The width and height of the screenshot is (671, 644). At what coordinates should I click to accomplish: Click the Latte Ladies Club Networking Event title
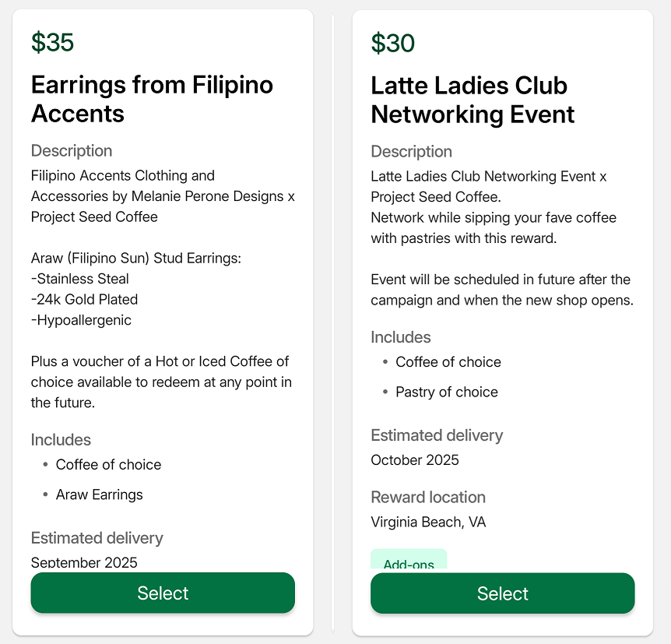click(473, 100)
